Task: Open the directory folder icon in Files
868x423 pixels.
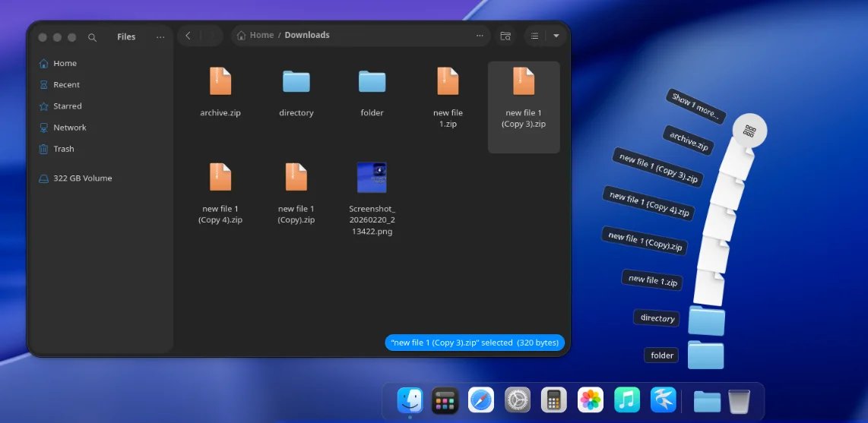Action: click(x=296, y=81)
